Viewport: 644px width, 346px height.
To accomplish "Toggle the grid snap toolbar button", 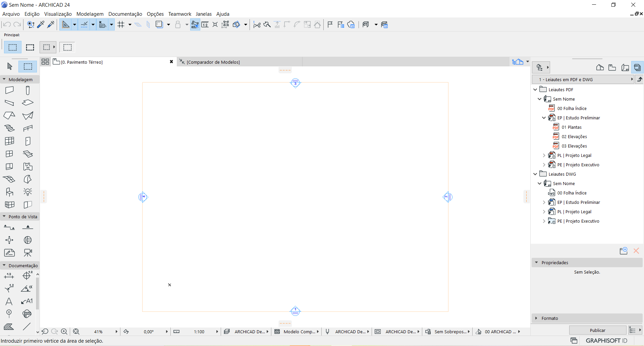I will click(121, 24).
